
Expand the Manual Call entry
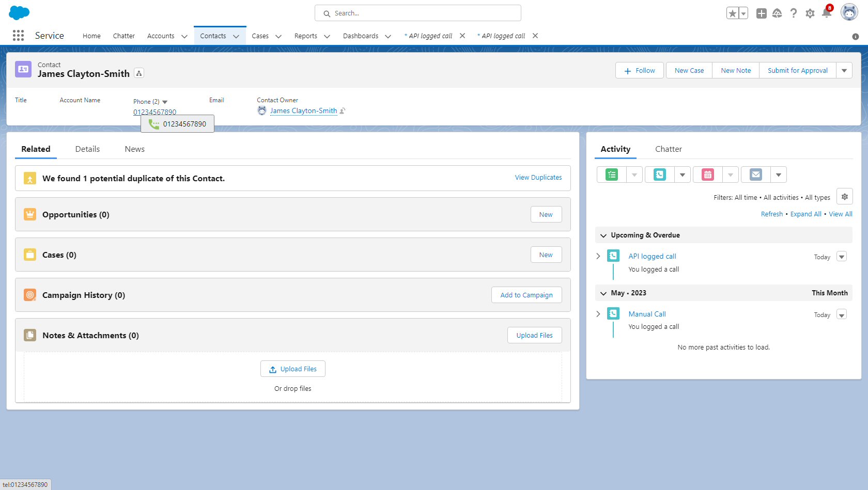click(598, 314)
